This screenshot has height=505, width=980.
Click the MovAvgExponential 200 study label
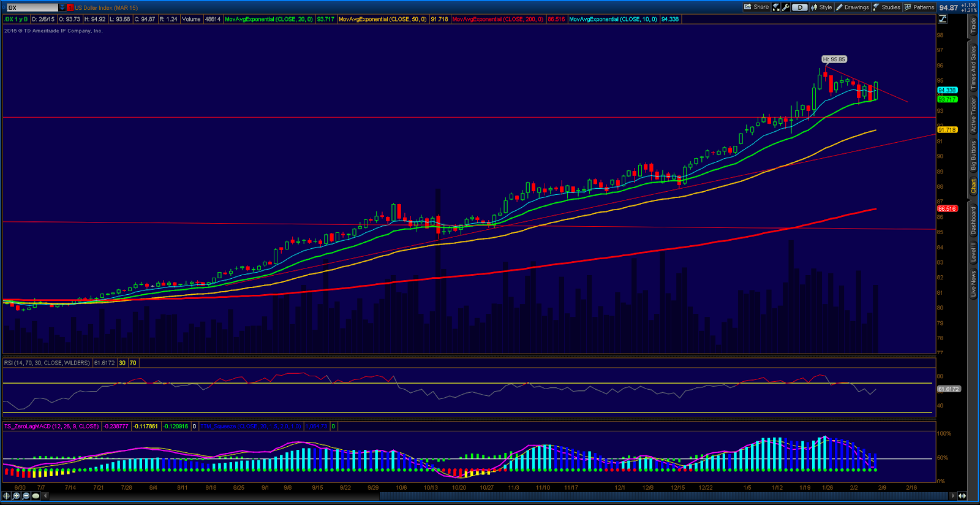pyautogui.click(x=498, y=19)
